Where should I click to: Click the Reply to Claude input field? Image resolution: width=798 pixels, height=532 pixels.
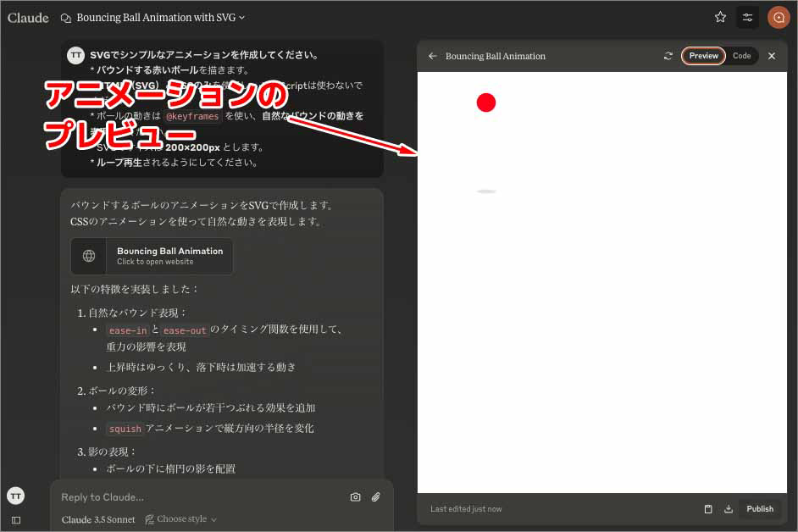click(x=199, y=497)
